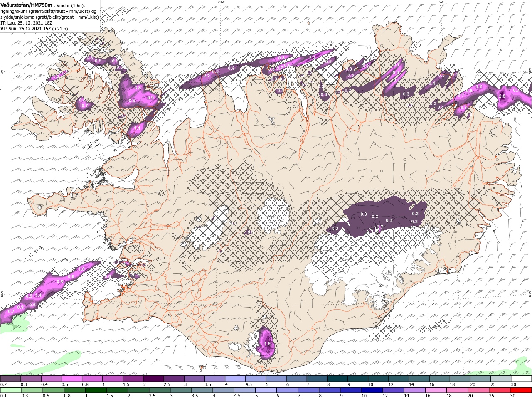Click the 0.1 label on the lower scale
532x399 pixels.
pyautogui.click(x=4, y=396)
